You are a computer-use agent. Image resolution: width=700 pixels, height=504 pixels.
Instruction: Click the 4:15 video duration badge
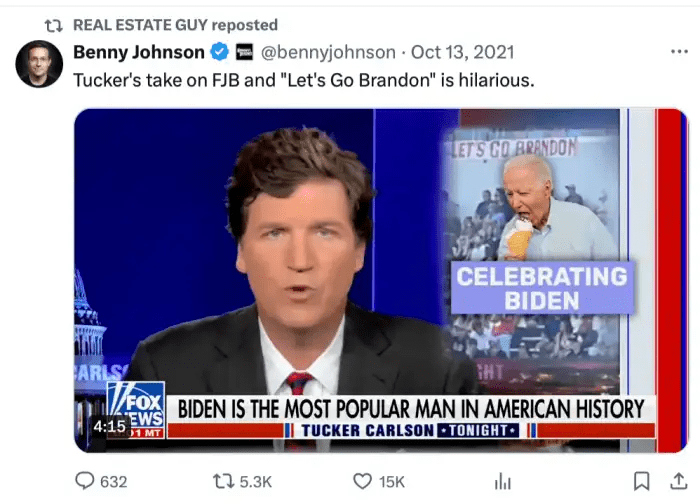tap(109, 426)
